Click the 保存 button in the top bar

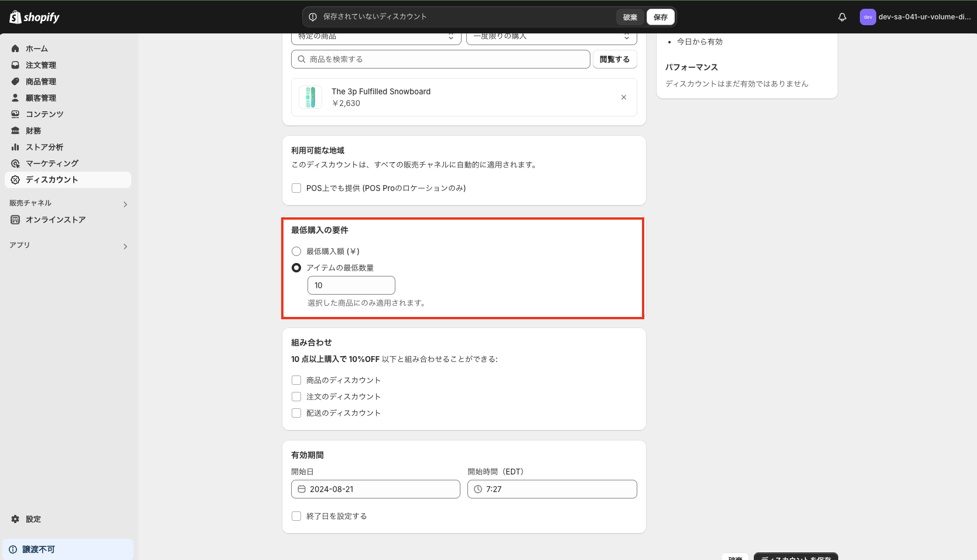tap(660, 17)
